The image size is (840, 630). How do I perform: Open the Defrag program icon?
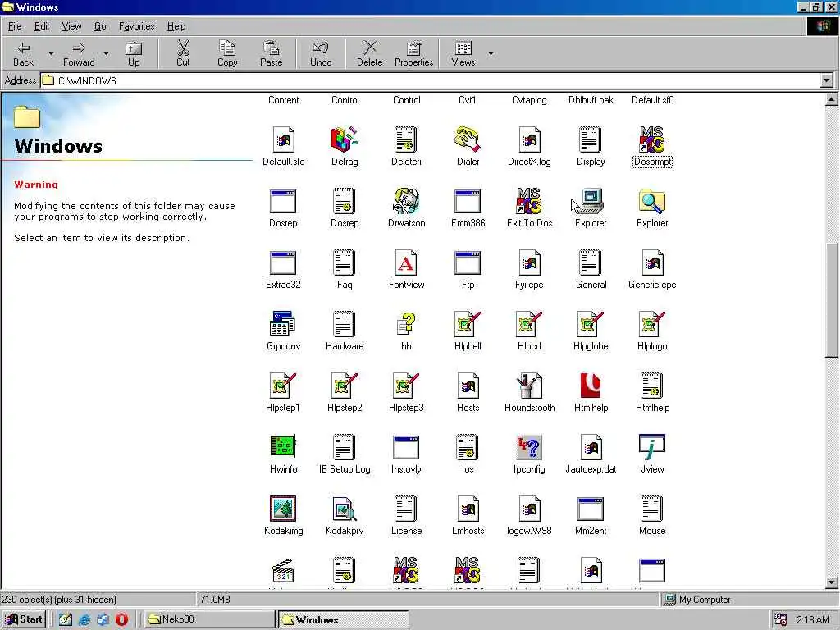[x=345, y=139]
